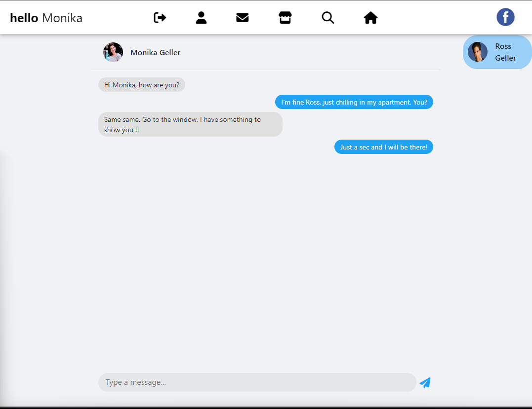
Task: Go home using the house icon
Action: coord(370,17)
